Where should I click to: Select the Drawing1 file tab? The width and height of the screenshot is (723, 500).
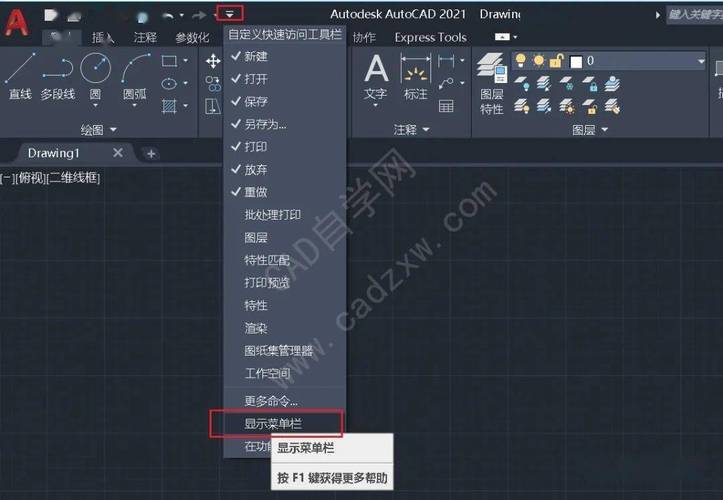click(x=53, y=153)
